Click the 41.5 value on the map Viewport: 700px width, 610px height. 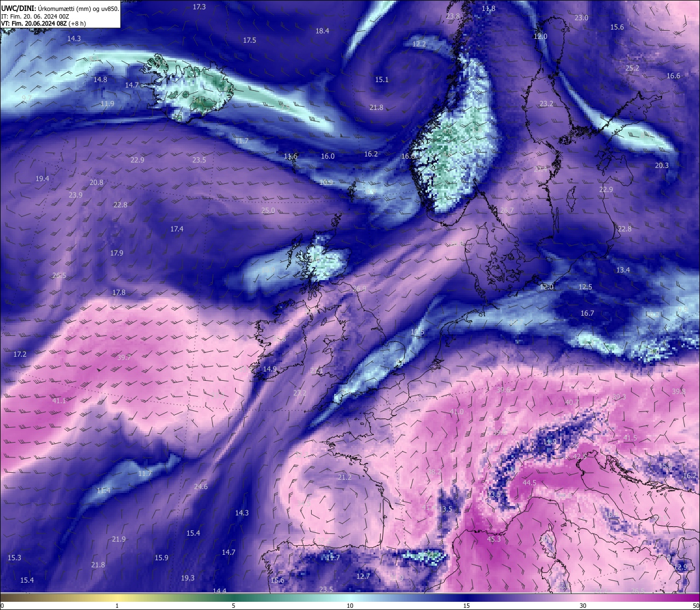point(630,438)
